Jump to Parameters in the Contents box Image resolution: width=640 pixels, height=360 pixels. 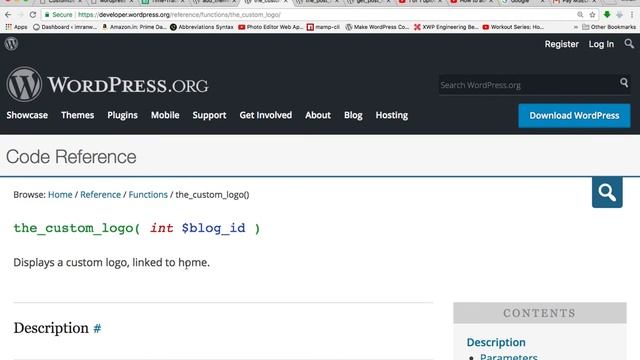point(509,357)
